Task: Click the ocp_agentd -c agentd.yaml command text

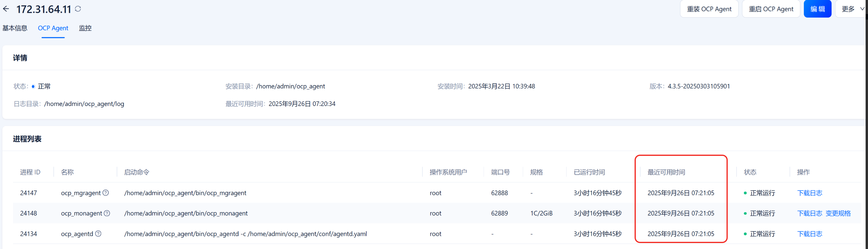Action: pos(246,234)
